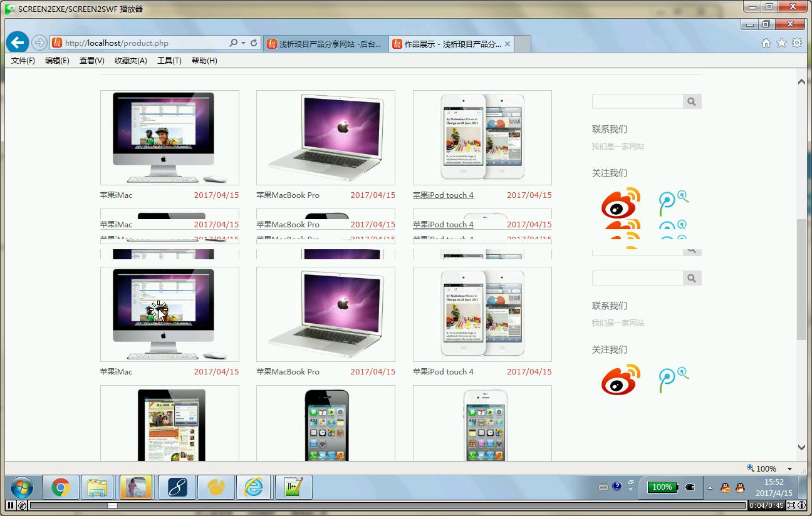Open the 查看(V) menu
The height and width of the screenshot is (516, 812).
(91, 61)
